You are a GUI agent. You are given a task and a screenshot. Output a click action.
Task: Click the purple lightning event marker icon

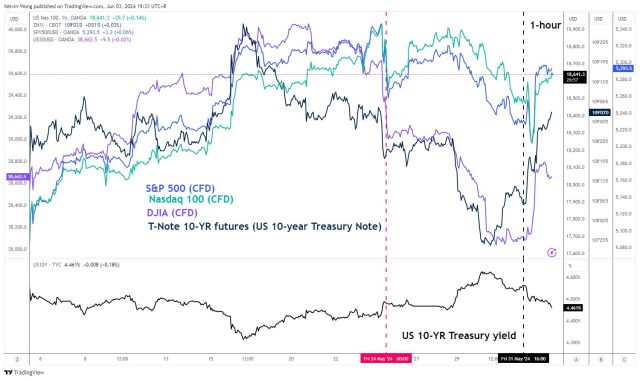[x=551, y=252]
